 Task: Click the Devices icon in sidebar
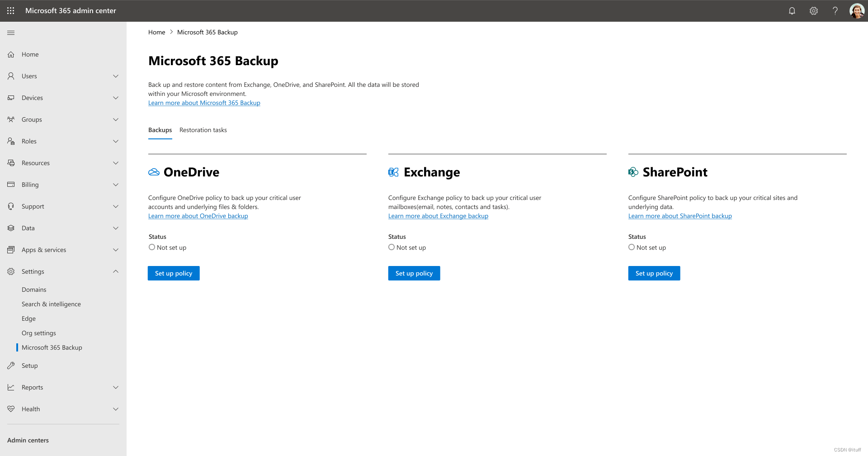[x=11, y=98]
